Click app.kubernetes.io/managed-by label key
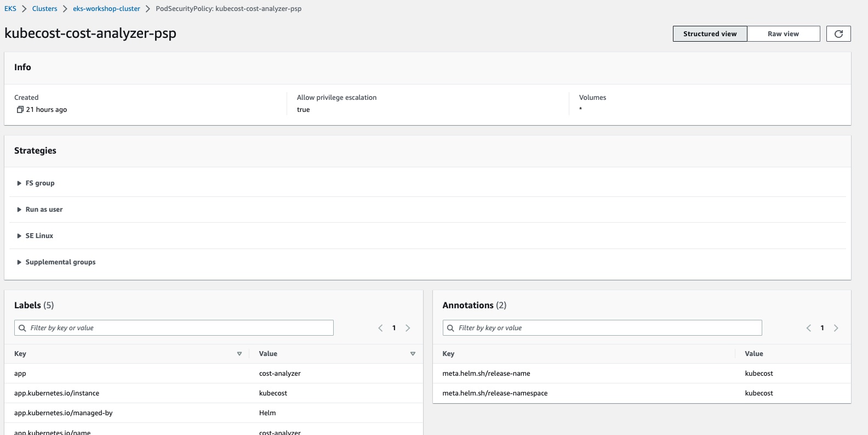 (64, 413)
